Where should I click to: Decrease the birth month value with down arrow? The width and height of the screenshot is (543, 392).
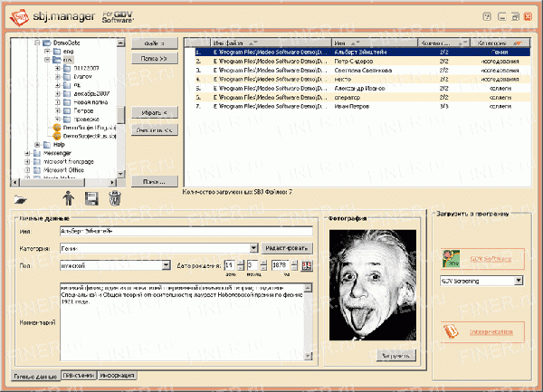pyautogui.click(x=263, y=268)
